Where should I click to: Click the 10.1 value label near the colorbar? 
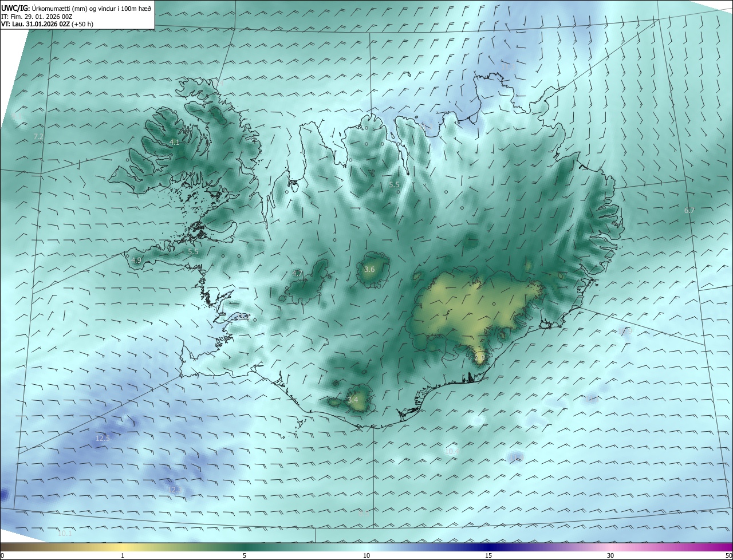pos(65,534)
